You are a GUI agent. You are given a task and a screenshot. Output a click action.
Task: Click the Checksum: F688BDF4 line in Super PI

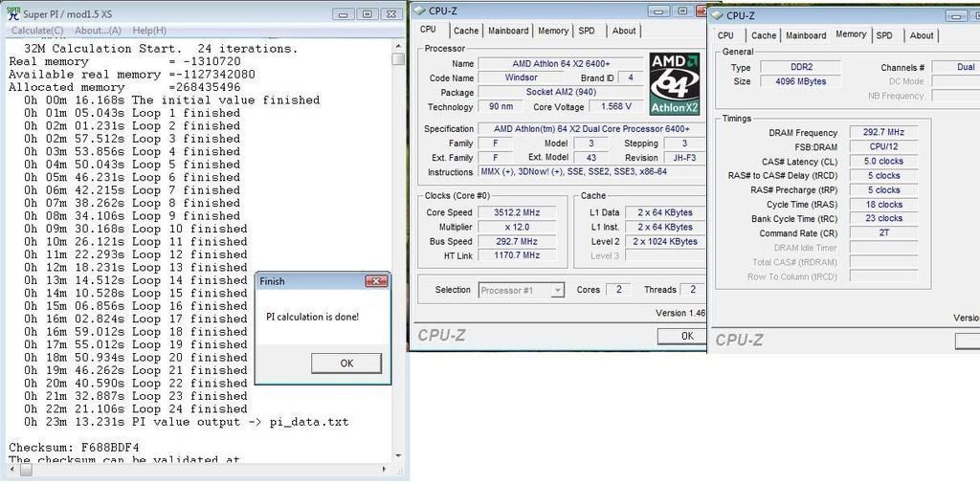point(75,448)
